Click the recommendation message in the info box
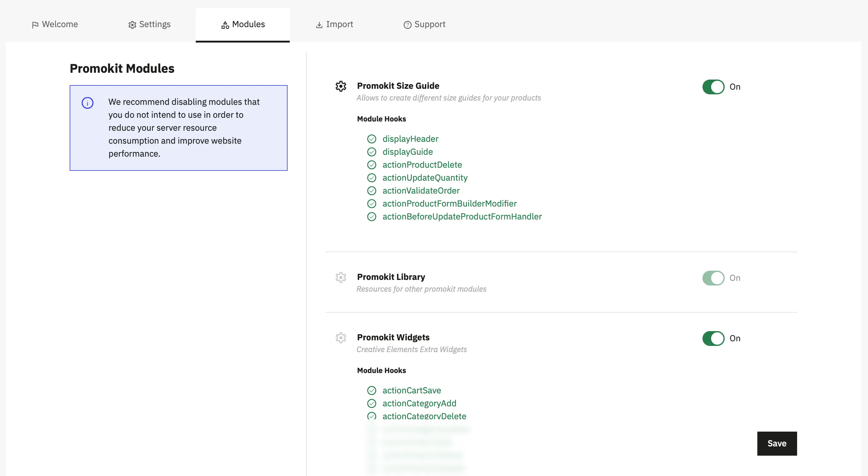The image size is (868, 476). pyautogui.click(x=184, y=128)
